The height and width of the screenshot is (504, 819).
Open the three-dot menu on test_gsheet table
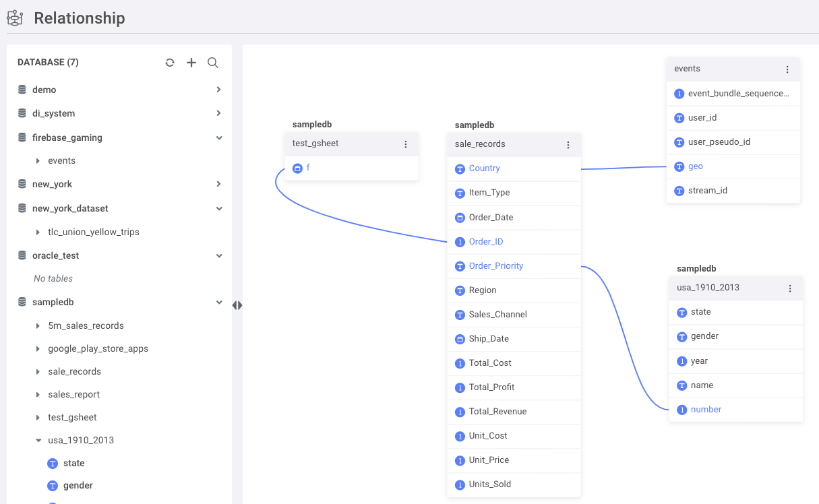pyautogui.click(x=406, y=144)
